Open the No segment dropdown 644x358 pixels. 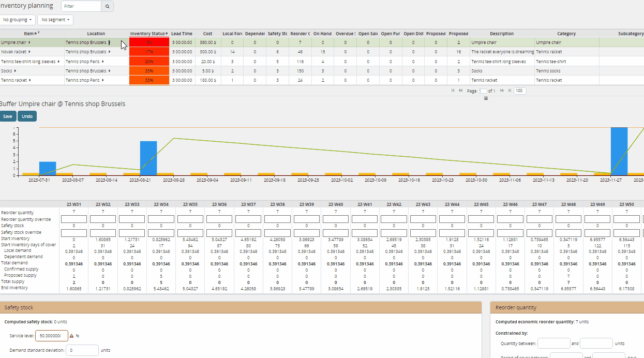[55, 20]
